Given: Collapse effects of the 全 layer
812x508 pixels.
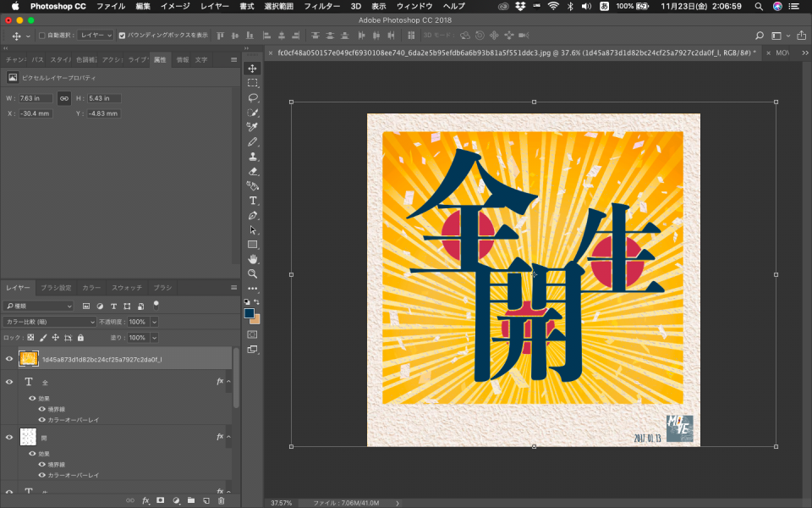Looking at the screenshot, I should tap(228, 383).
